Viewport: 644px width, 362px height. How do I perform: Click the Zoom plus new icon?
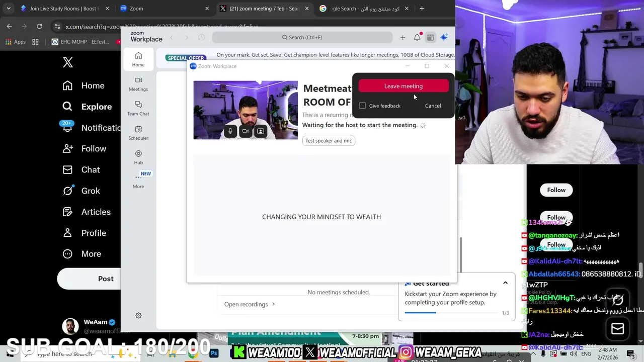(x=403, y=37)
